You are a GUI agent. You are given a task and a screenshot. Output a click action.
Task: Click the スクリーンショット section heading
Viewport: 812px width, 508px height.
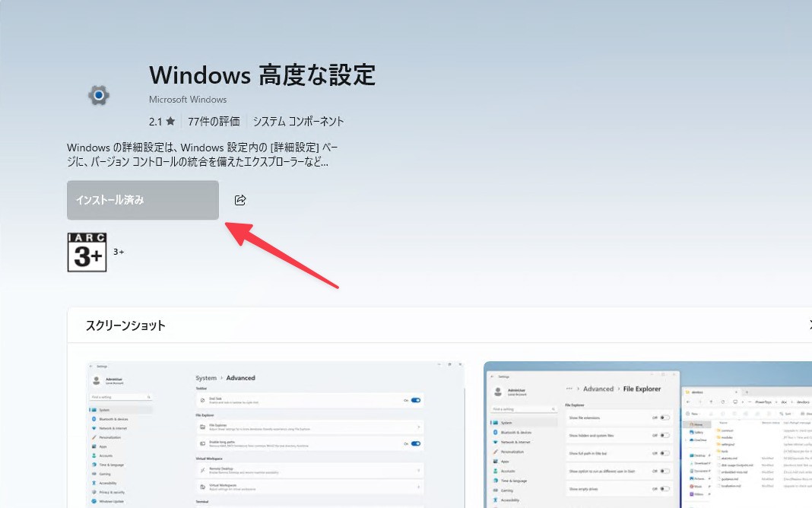click(x=126, y=325)
